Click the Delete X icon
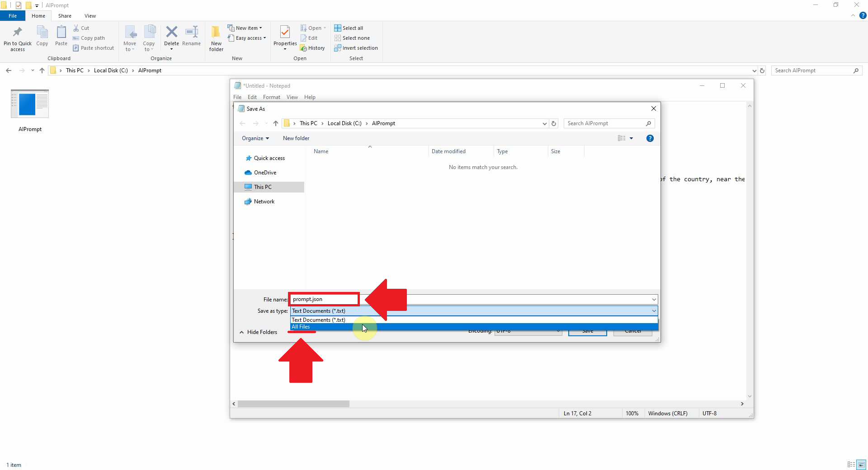Image resolution: width=868 pixels, height=470 pixels. point(171,32)
